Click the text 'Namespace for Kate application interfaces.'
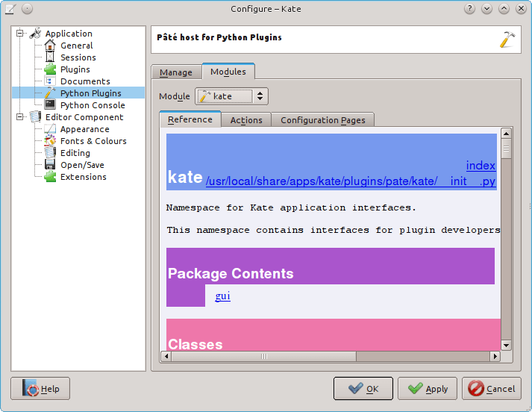 (291, 207)
